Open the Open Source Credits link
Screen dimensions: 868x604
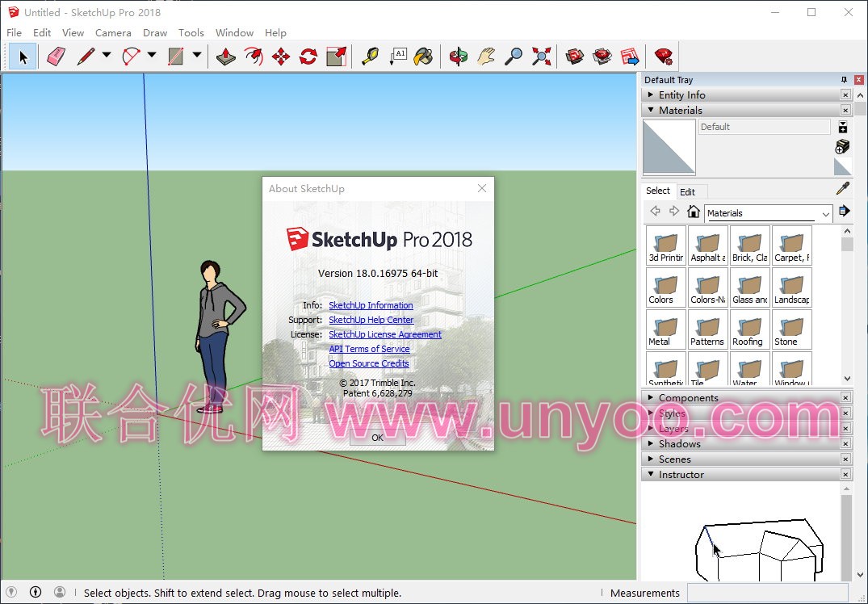(x=369, y=363)
